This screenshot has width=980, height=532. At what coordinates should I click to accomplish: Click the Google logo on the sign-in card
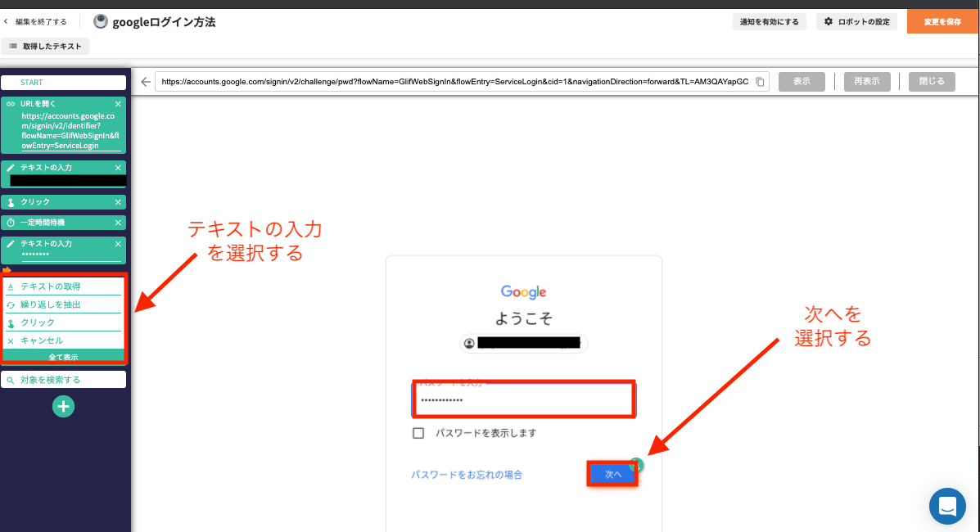[524, 292]
